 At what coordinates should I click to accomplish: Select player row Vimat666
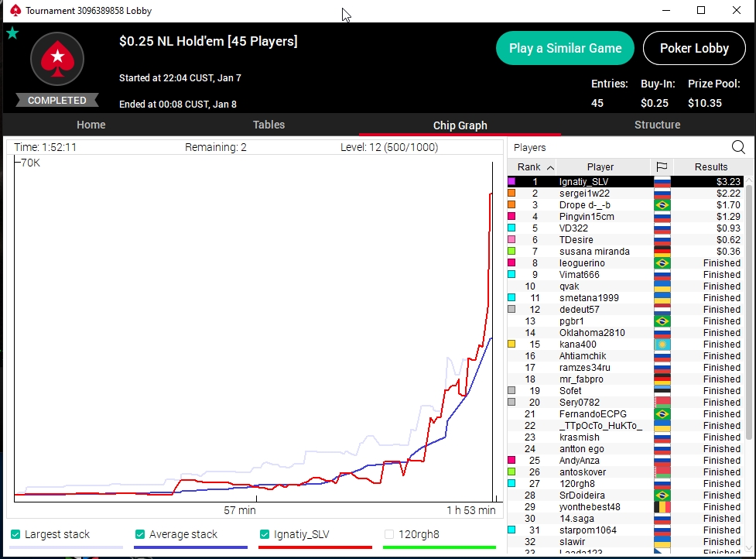(x=625, y=274)
